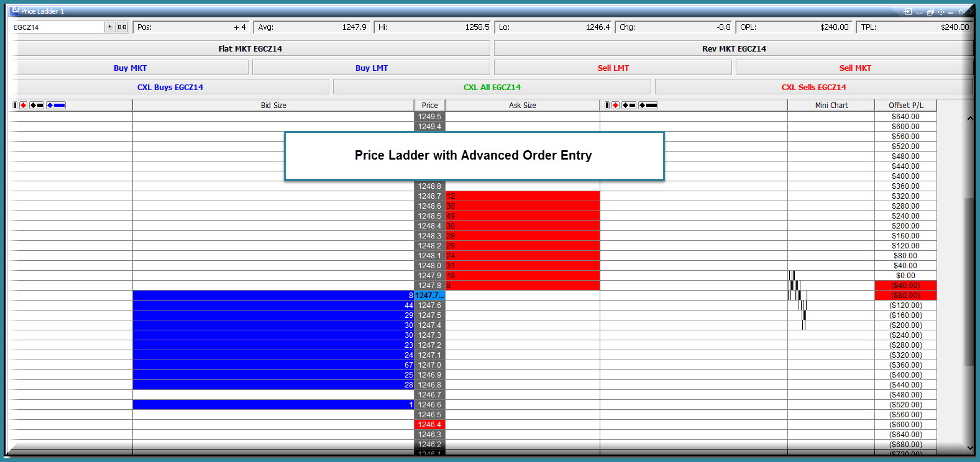
Task: Click the scroll down arrow of the ladder
Action: 970,447
